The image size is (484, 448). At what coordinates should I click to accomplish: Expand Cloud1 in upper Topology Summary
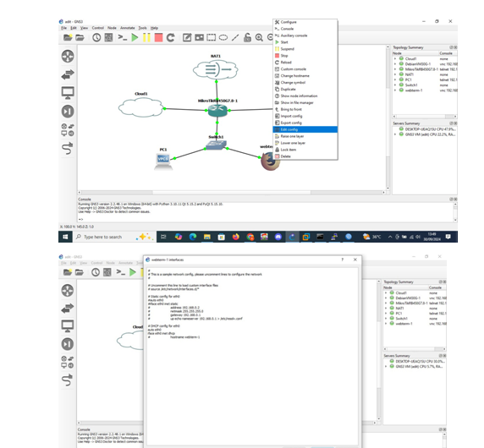(x=395, y=58)
